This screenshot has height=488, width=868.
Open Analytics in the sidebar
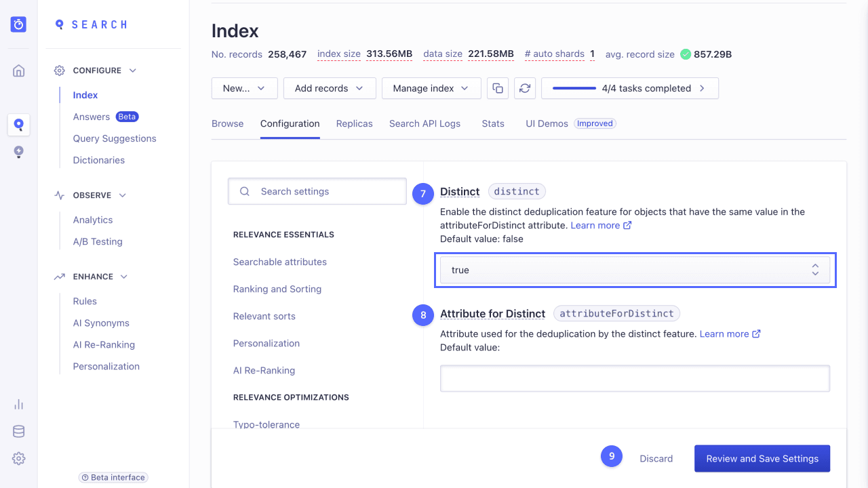point(93,220)
